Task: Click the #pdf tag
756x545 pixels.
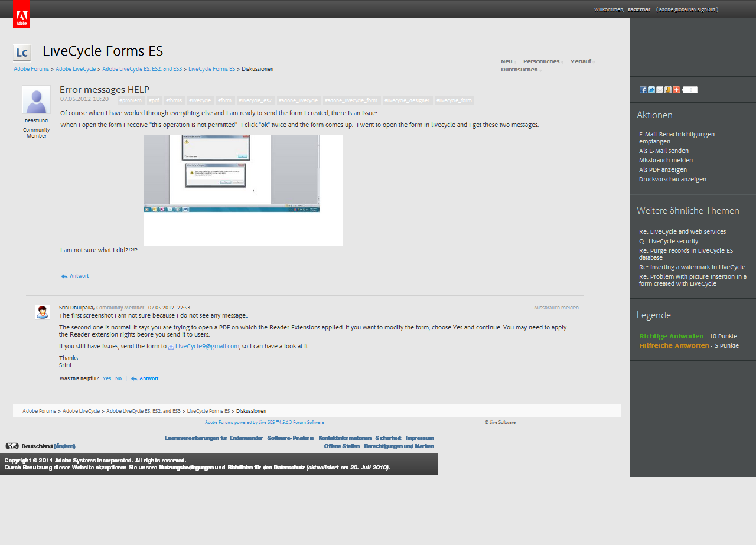Action: [x=154, y=100]
